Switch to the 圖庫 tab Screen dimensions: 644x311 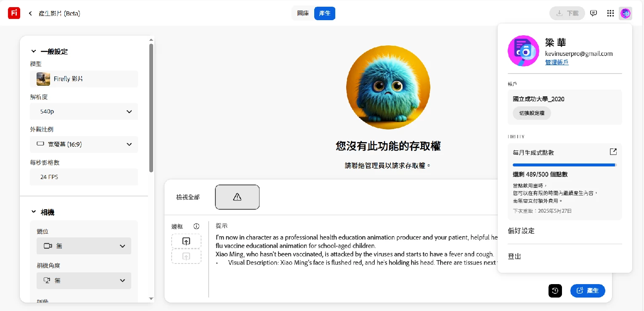tap(303, 13)
